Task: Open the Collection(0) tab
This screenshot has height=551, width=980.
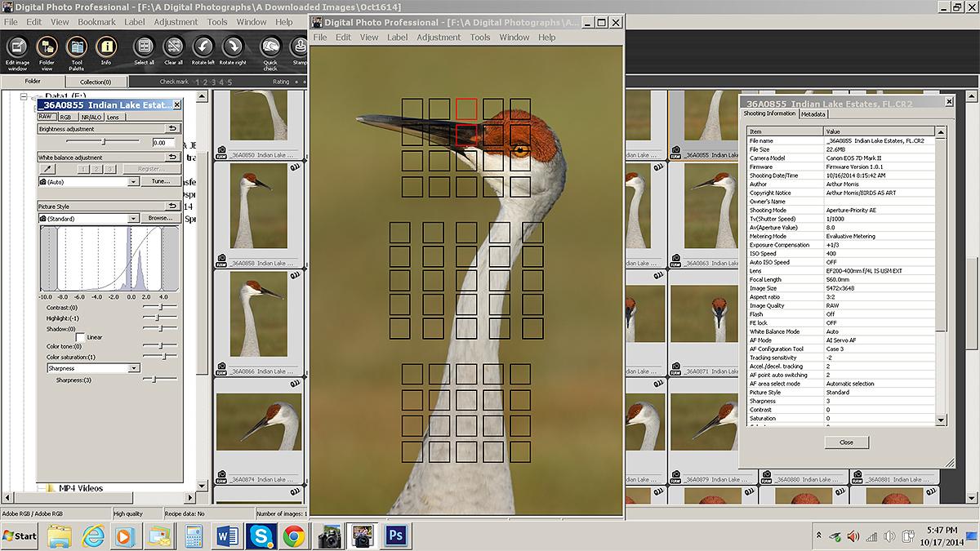Action: click(96, 82)
